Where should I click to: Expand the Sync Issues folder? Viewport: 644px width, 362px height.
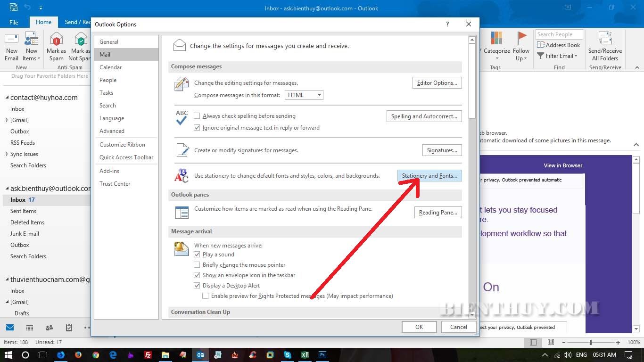click(x=7, y=154)
